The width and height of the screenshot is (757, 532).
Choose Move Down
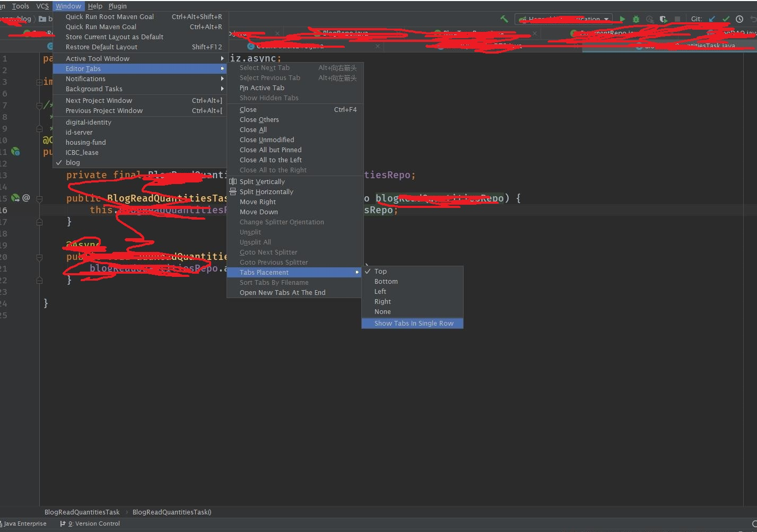click(x=295, y=212)
